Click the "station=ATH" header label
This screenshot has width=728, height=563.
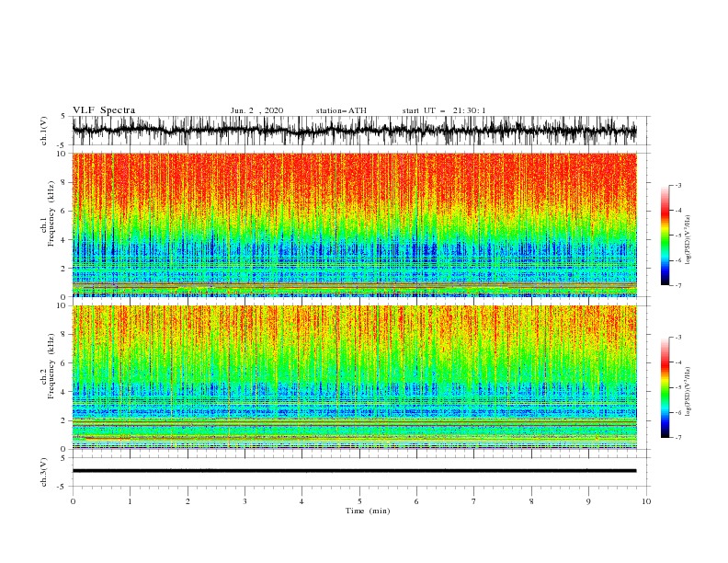341,110
